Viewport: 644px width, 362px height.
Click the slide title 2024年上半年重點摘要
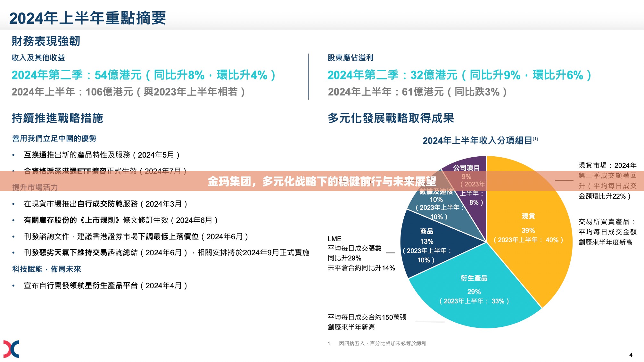(x=87, y=18)
